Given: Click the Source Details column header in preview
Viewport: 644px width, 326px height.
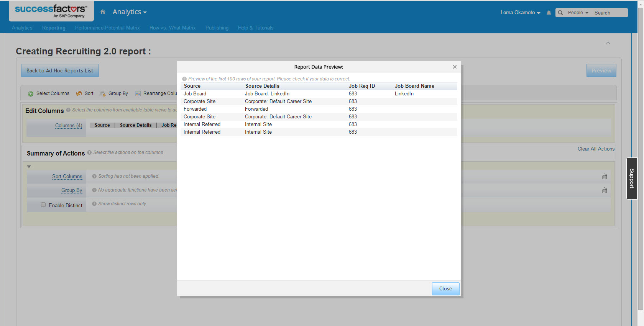Looking at the screenshot, I should click(x=262, y=86).
